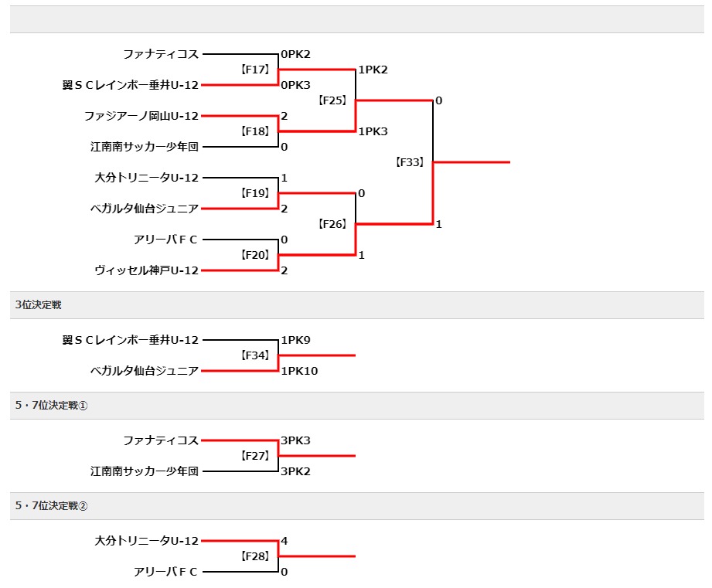Click team name ファジアーノ岡山U-12

click(x=141, y=116)
